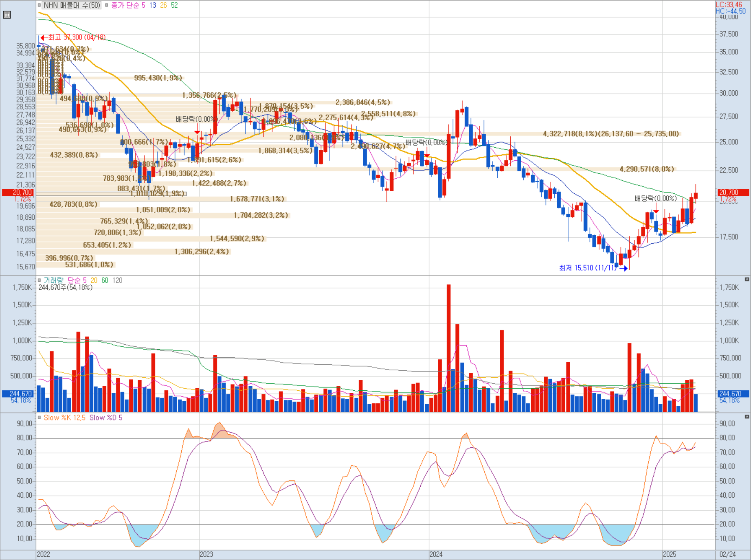The image size is (751, 560).
Task: Toggle the square marker beside Slow %K
Action: coord(40,418)
